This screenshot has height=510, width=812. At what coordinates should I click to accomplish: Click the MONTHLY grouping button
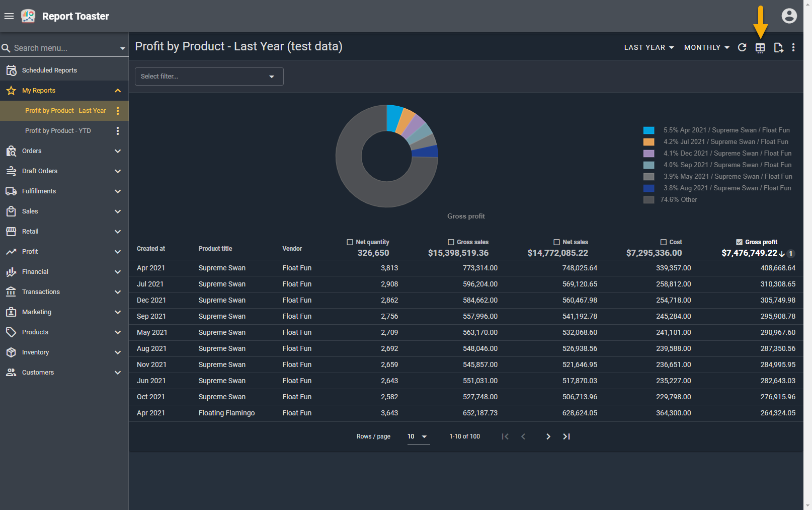point(706,47)
